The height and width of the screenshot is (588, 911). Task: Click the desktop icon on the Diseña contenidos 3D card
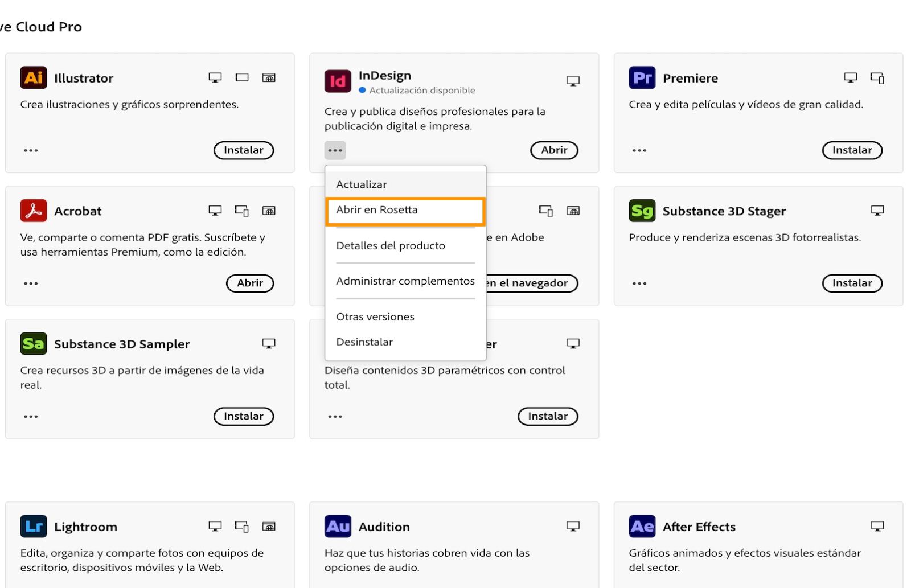(x=573, y=343)
